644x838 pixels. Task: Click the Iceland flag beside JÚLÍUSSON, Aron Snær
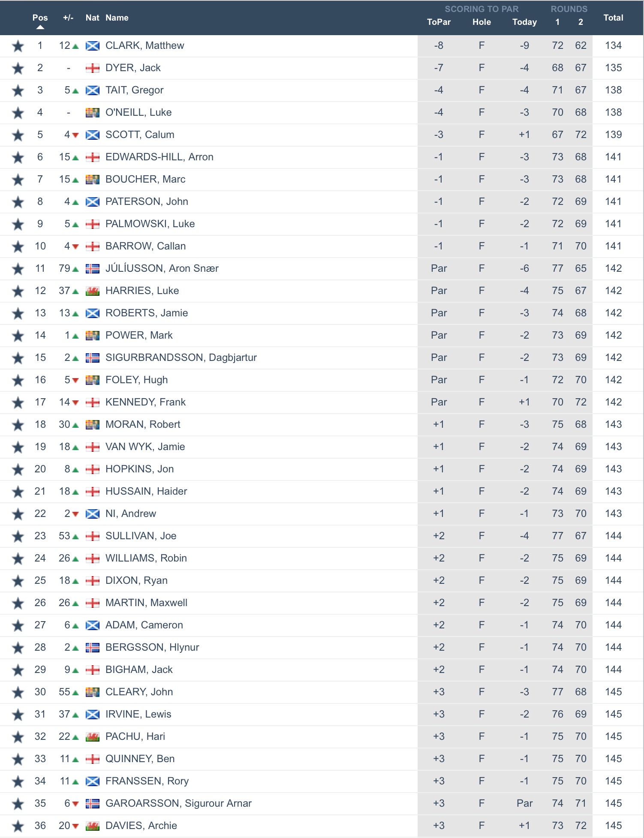point(93,269)
